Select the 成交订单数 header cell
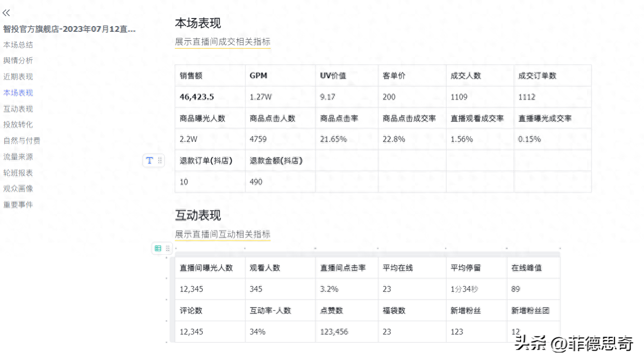644x362 pixels. (x=553, y=75)
